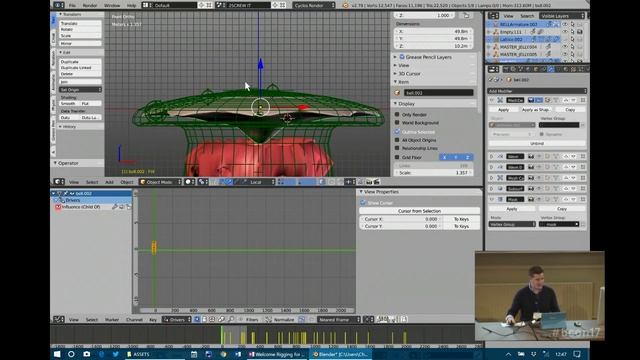Viewport: 640px width, 360px height.
Task: Open the Help menu
Action: pyautogui.click(x=131, y=6)
